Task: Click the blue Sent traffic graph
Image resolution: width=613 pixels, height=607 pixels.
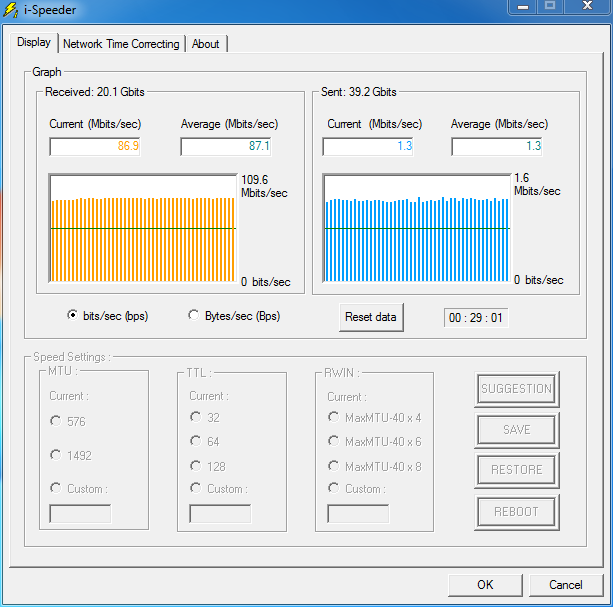Action: point(416,229)
